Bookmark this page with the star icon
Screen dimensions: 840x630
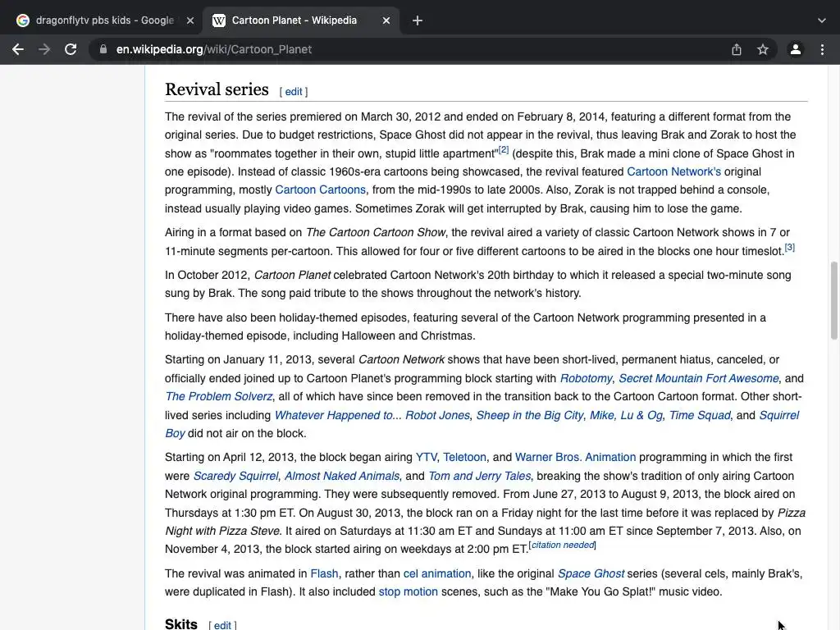pos(763,49)
